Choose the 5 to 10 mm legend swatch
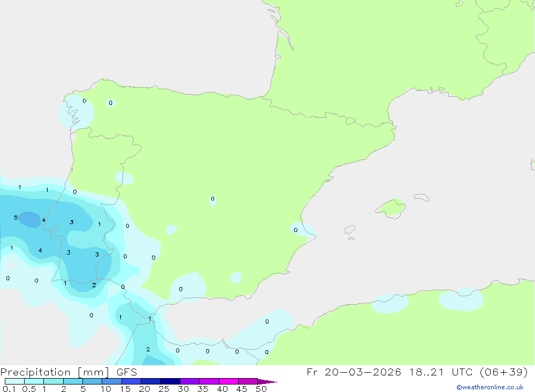This screenshot has height=392, width=535. click(93, 381)
